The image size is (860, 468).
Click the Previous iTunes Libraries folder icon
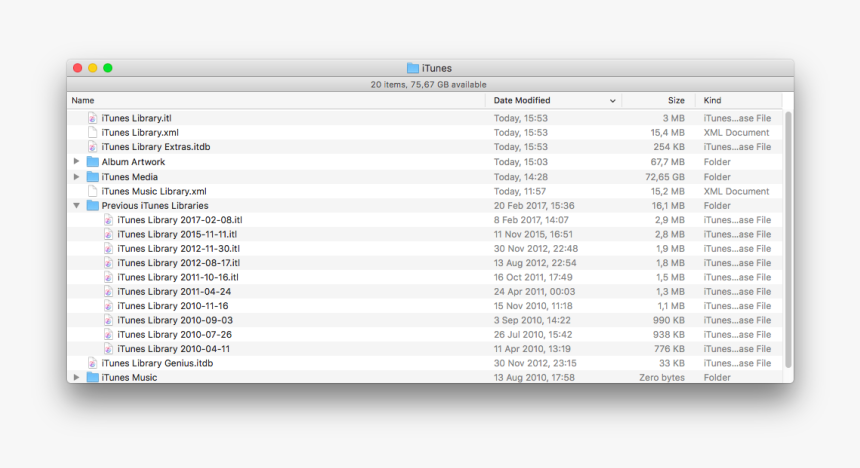pos(93,205)
